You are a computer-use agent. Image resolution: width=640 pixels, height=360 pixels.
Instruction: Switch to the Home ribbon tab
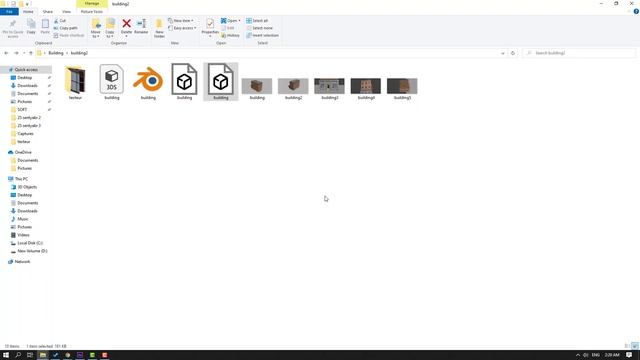click(x=28, y=12)
